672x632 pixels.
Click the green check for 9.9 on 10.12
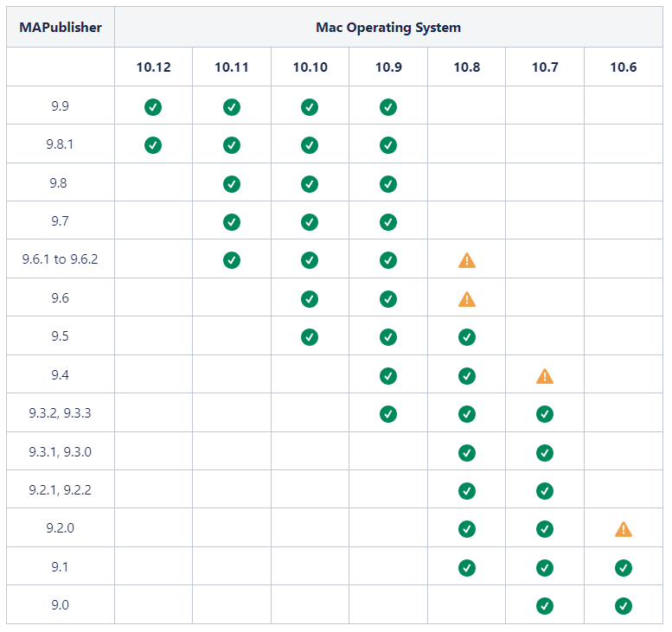pyautogui.click(x=153, y=107)
